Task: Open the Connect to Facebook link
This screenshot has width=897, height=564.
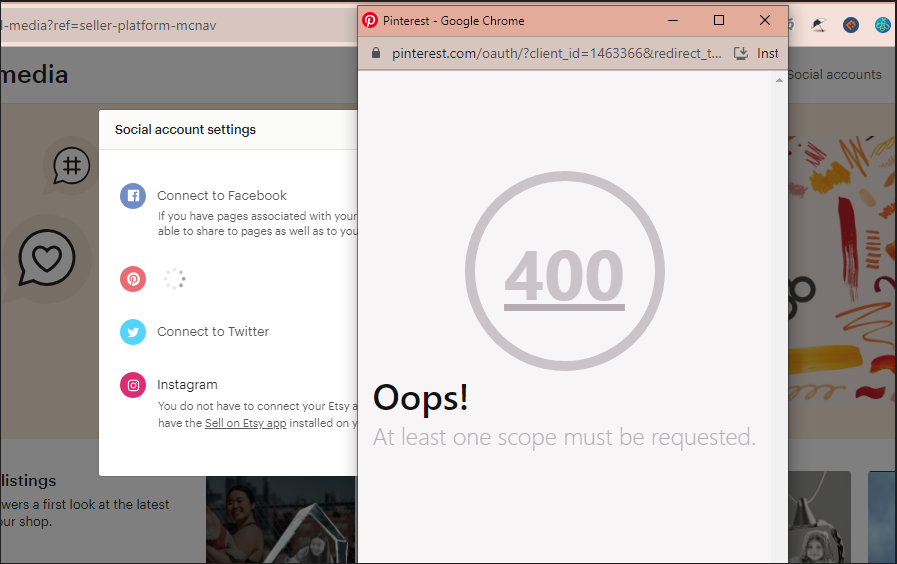Action: pyautogui.click(x=221, y=196)
